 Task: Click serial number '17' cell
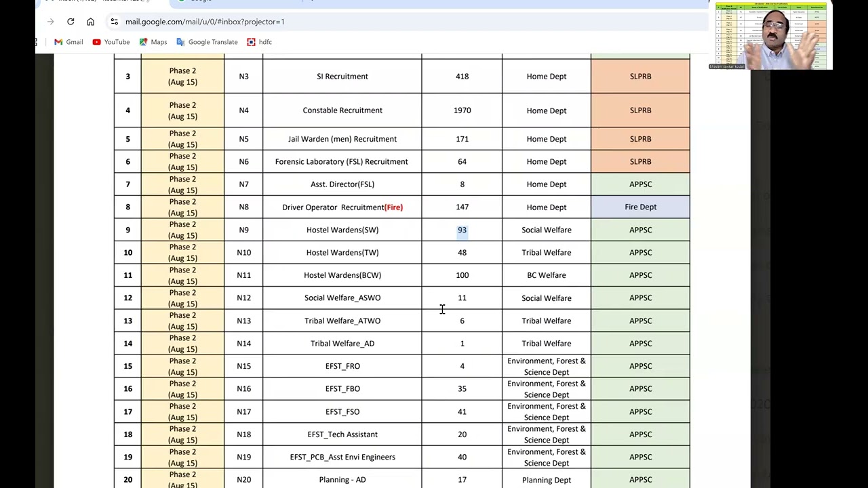[x=127, y=411]
